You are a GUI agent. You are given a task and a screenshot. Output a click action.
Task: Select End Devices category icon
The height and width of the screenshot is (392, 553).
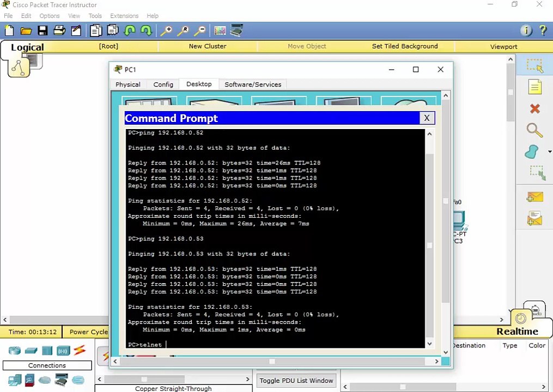coord(15,380)
